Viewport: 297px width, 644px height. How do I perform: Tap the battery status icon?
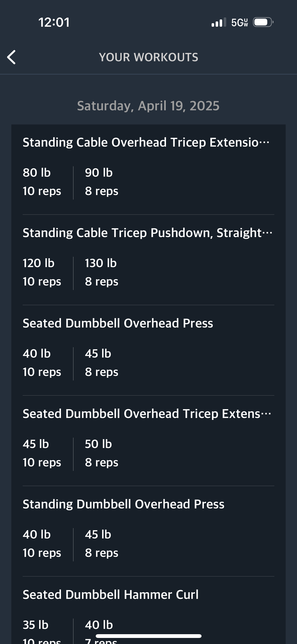click(263, 22)
